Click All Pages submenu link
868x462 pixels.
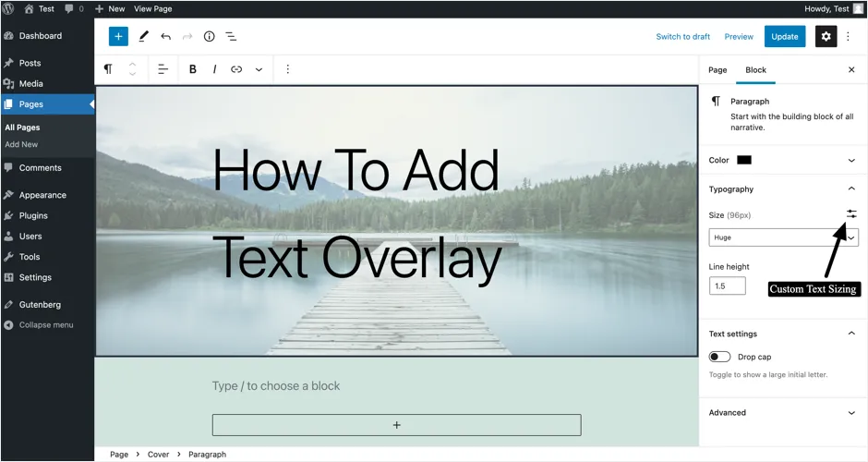coord(22,128)
